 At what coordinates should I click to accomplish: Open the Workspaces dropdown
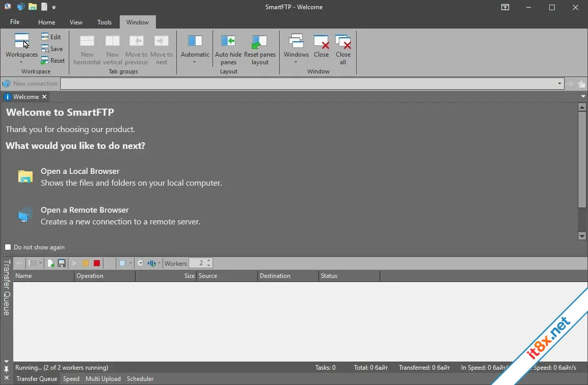[21, 48]
